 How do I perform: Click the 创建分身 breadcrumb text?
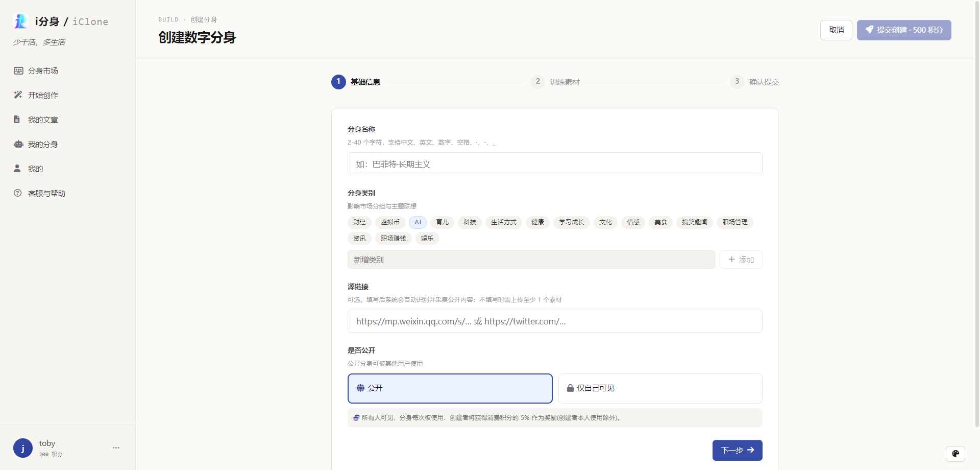[204, 19]
